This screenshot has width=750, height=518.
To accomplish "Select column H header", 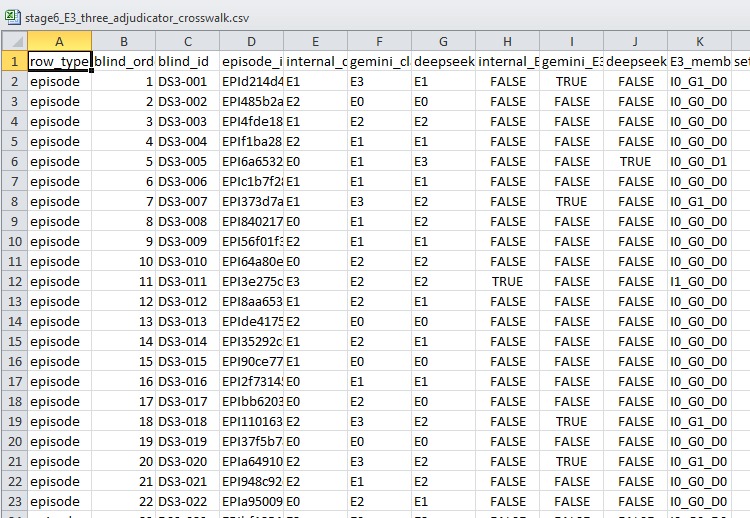I will pyautogui.click(x=507, y=41).
